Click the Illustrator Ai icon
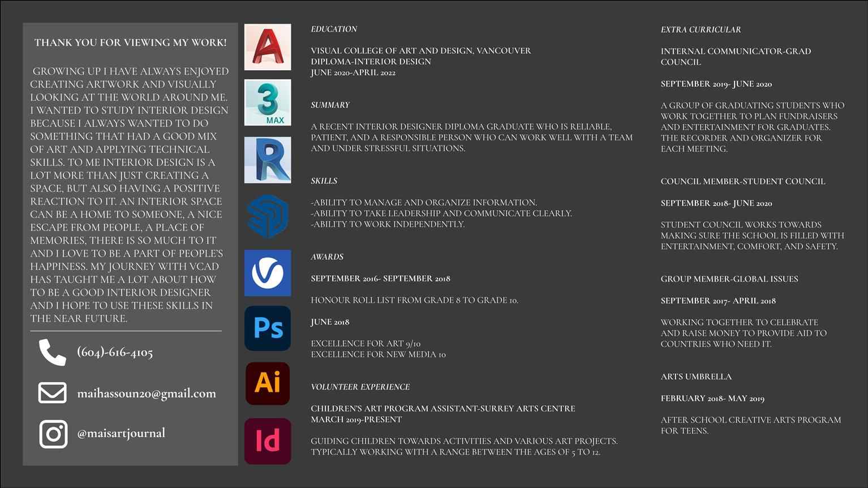The width and height of the screenshot is (868, 488). coord(268,383)
